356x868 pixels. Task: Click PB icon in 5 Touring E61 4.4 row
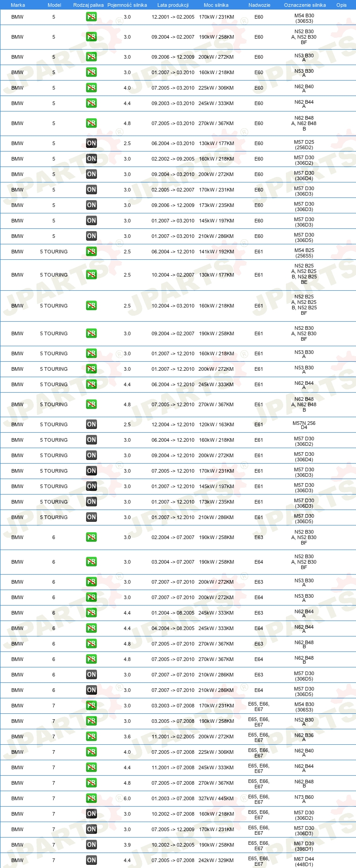[x=91, y=384]
